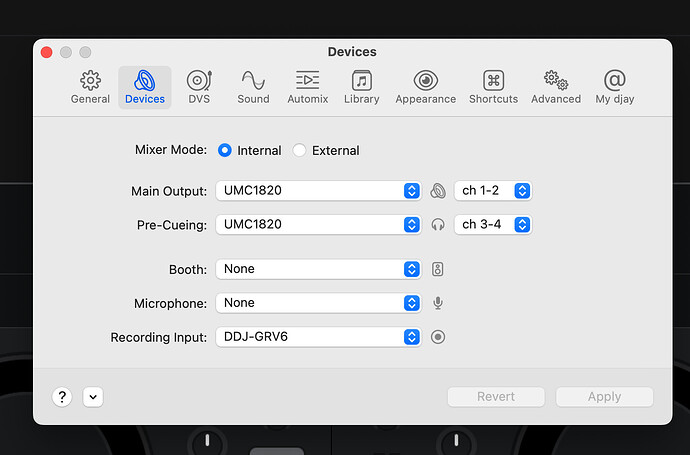Select Internal mixer mode
The width and height of the screenshot is (690, 455).
coord(225,150)
